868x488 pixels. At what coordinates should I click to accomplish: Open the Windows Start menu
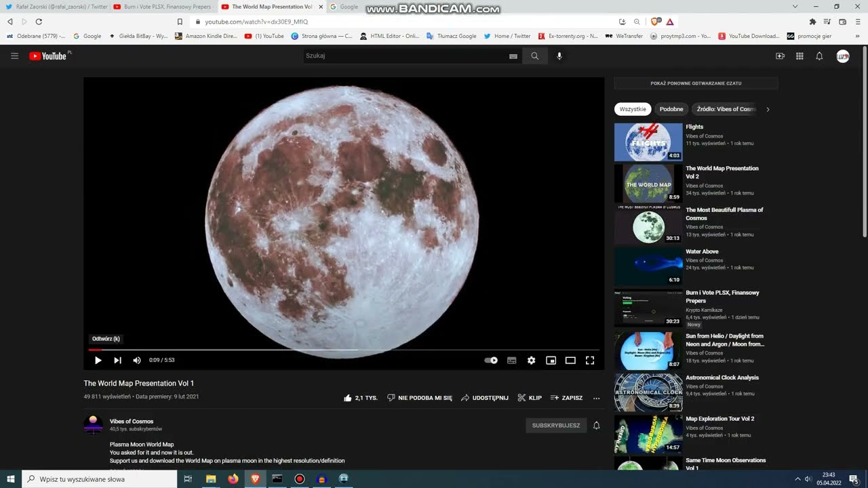point(11,479)
